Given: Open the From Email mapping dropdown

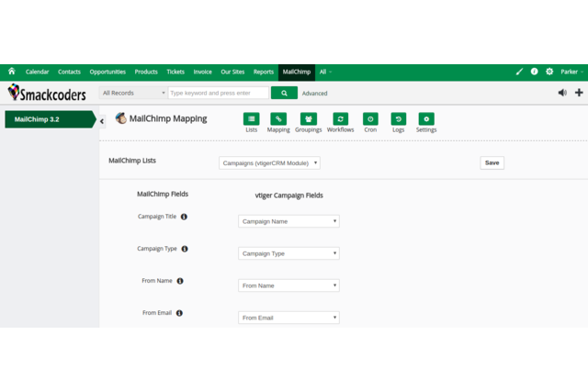Looking at the screenshot, I should 288,318.
